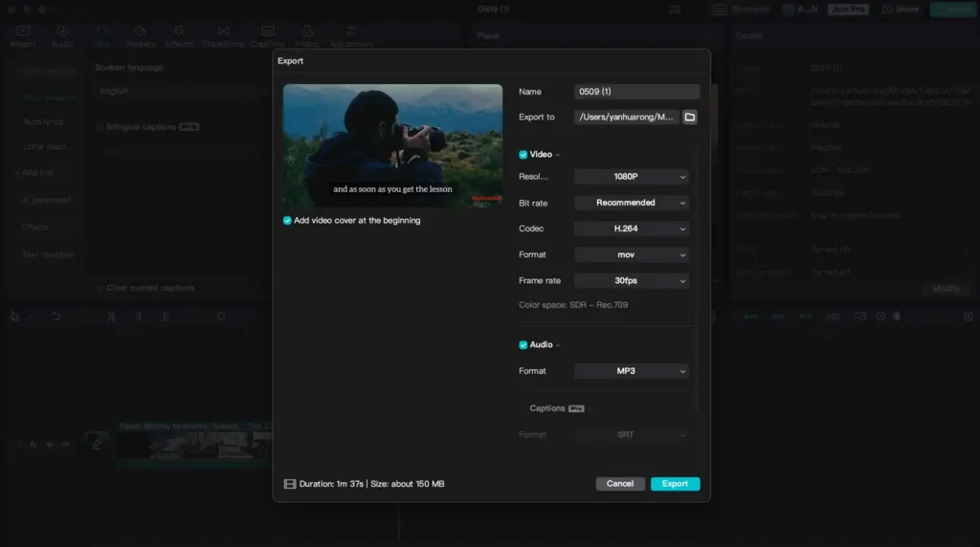Click the undo arrow in timeline toolbar
980x547 pixels.
(x=56, y=317)
